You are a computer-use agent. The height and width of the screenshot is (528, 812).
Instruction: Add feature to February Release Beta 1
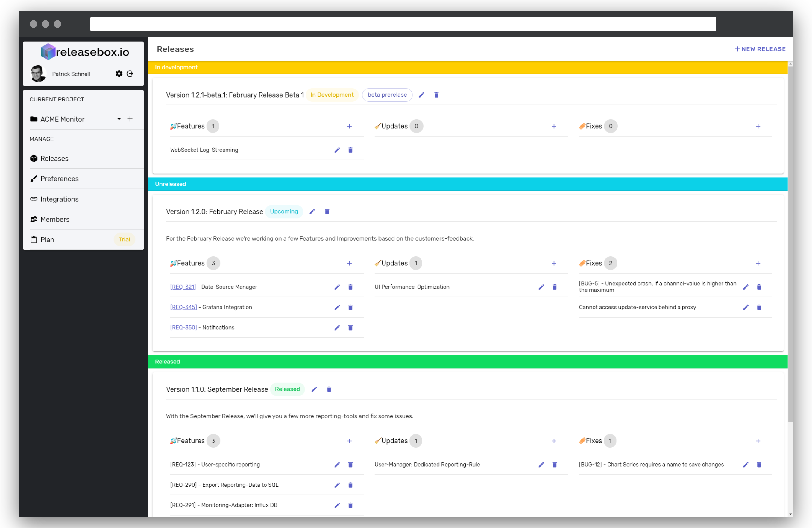click(349, 126)
